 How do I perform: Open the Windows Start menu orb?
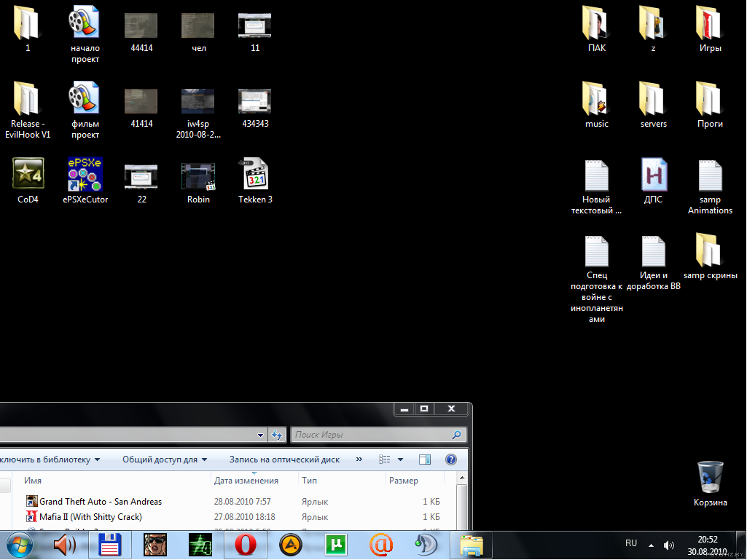pos(19,545)
